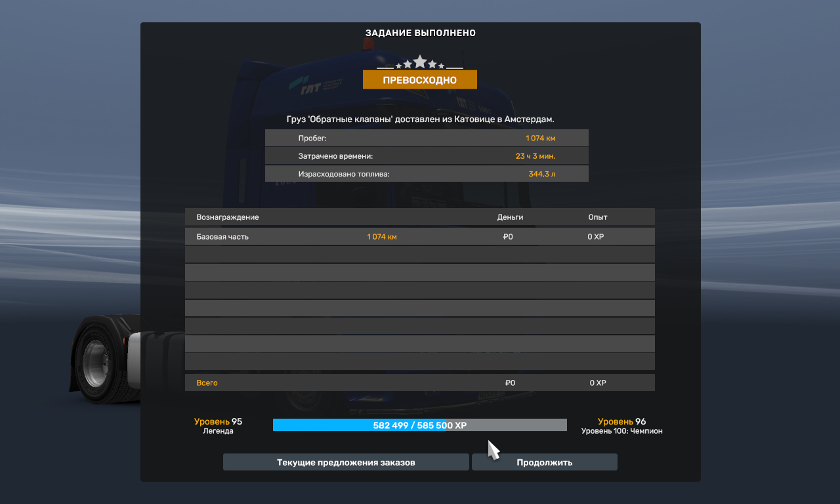
Task: Select the ПРЕВОСХОДНО rating badge
Action: pyautogui.click(x=420, y=80)
